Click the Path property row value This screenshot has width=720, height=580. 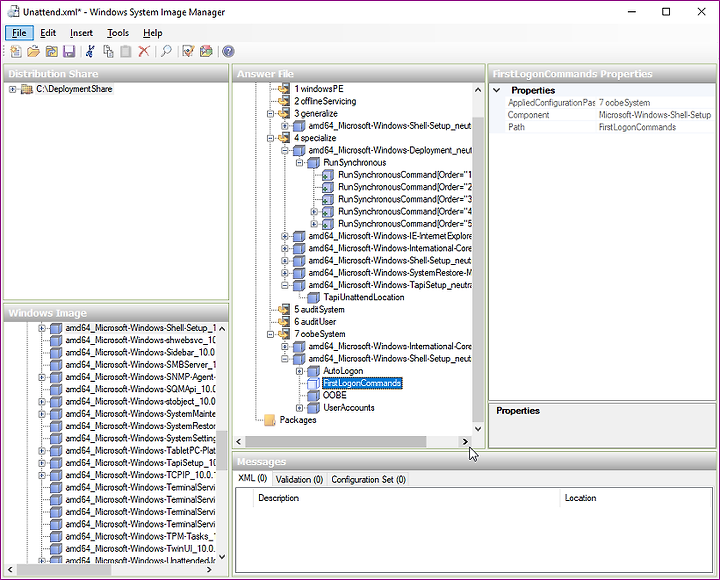pos(655,127)
